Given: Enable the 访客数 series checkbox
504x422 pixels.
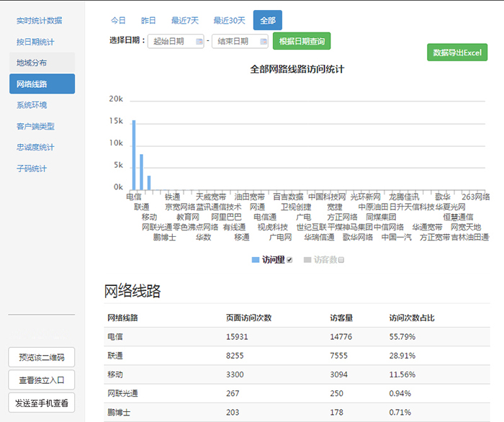Looking at the screenshot, I should 341,260.
